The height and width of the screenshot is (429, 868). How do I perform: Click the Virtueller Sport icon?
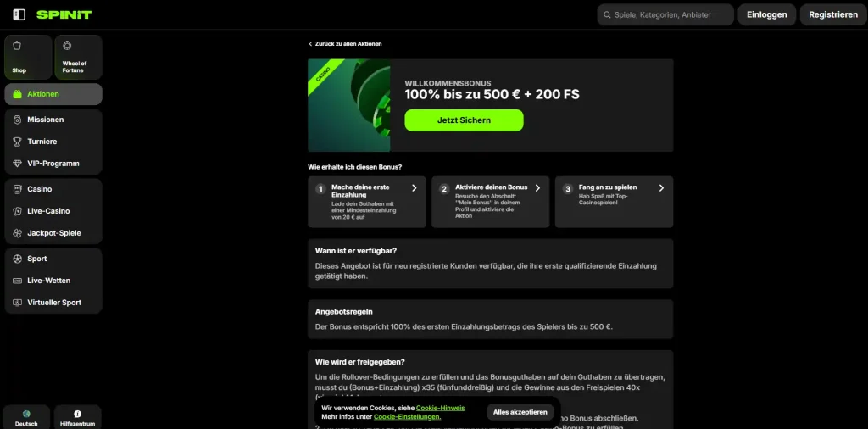(x=17, y=303)
